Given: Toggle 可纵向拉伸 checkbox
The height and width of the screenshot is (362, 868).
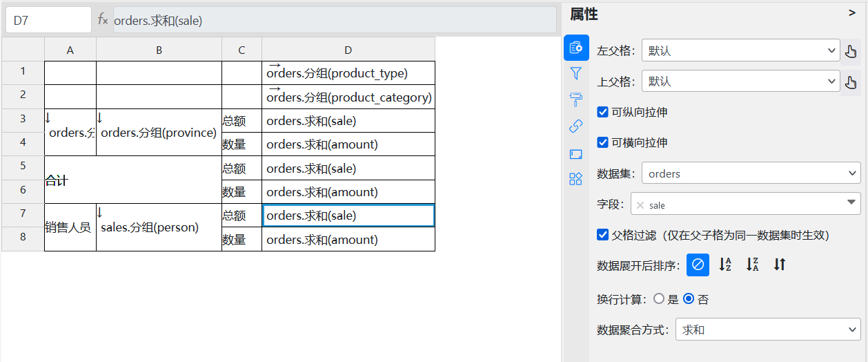Looking at the screenshot, I should (x=602, y=112).
